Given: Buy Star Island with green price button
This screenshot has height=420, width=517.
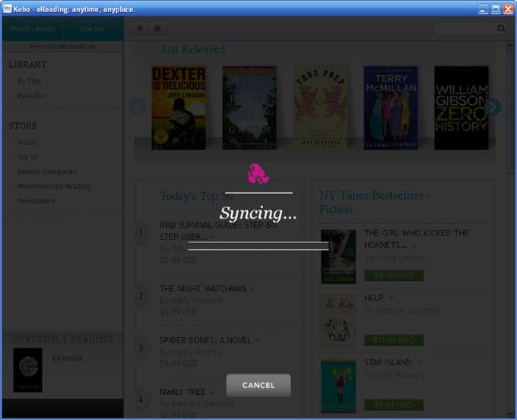Looking at the screenshot, I should [394, 405].
